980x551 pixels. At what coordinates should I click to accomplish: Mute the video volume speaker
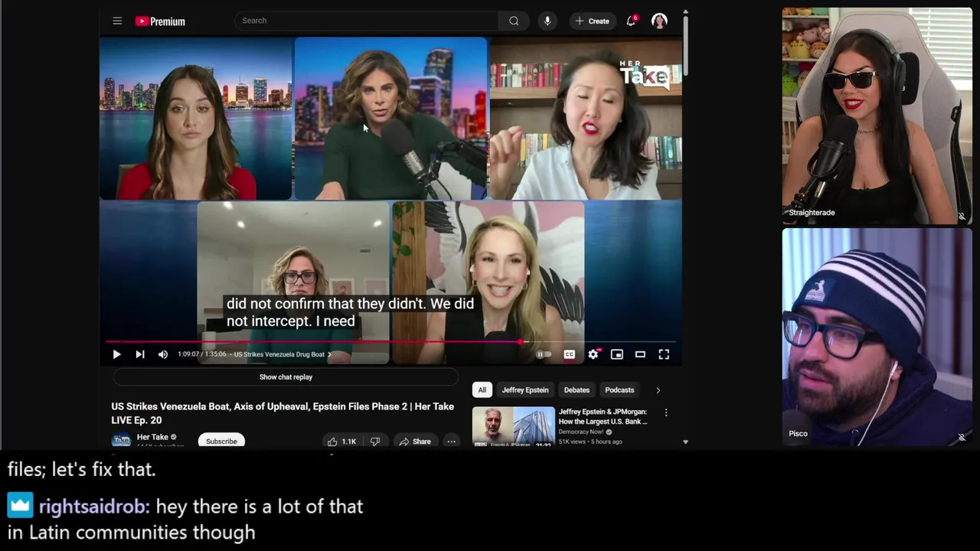coord(162,354)
